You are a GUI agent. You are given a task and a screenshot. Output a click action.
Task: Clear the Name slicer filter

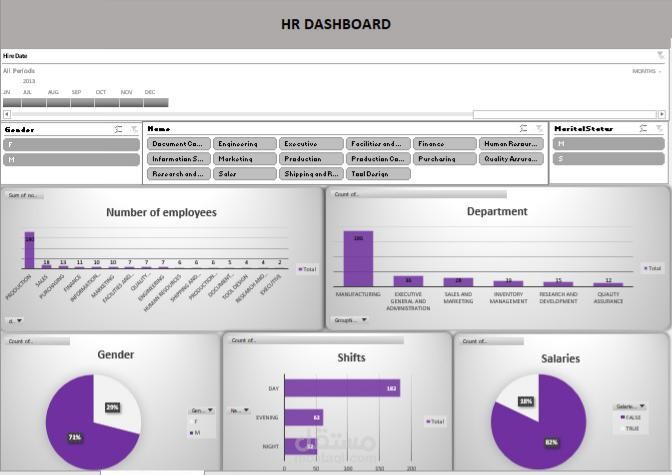(x=539, y=128)
